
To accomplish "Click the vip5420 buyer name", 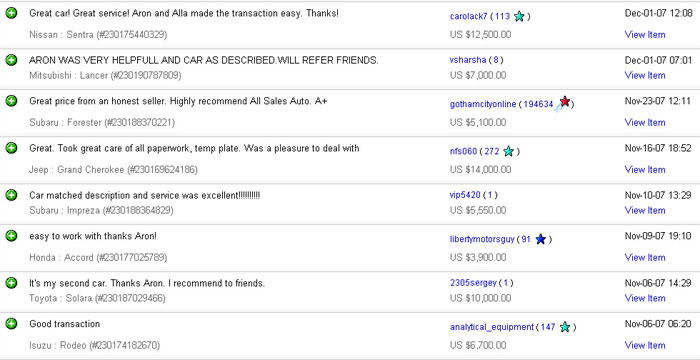I will (x=465, y=195).
